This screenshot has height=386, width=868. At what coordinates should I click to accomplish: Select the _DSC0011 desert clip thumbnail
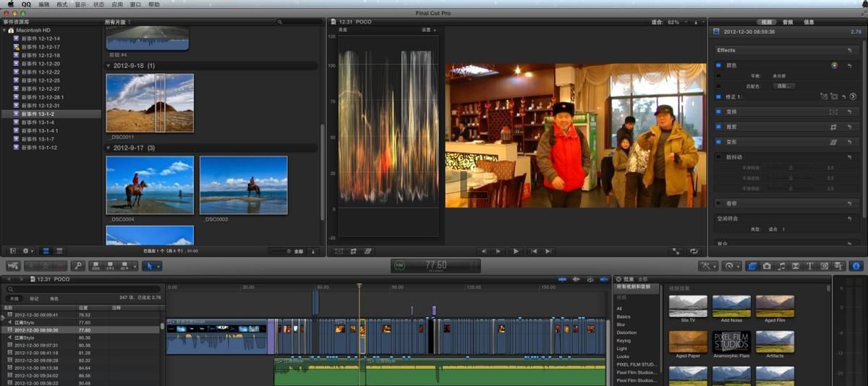tap(150, 103)
